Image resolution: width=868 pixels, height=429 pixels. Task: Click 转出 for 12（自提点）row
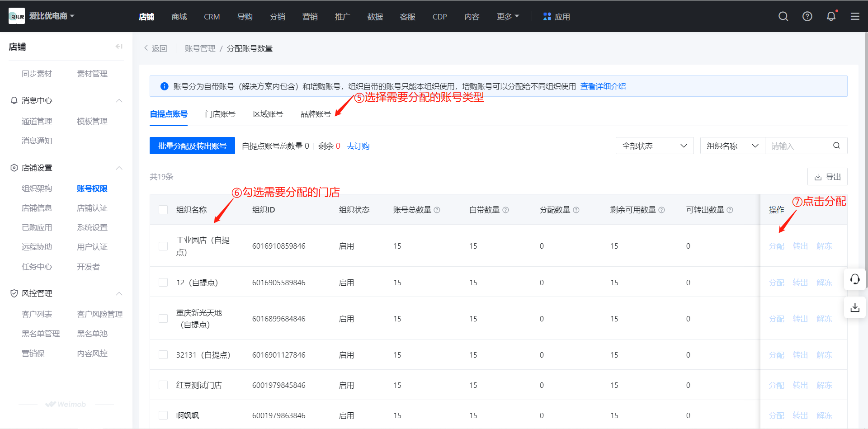pos(800,283)
